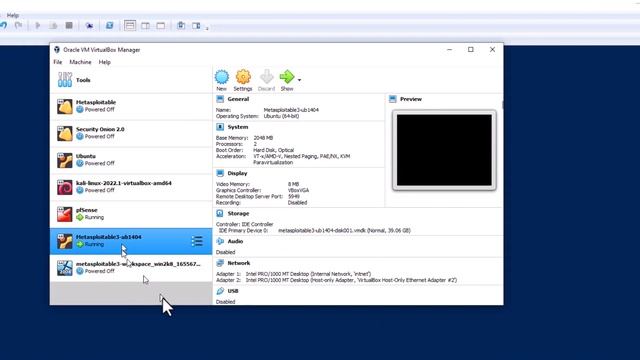Open the System section header link

coord(238,127)
